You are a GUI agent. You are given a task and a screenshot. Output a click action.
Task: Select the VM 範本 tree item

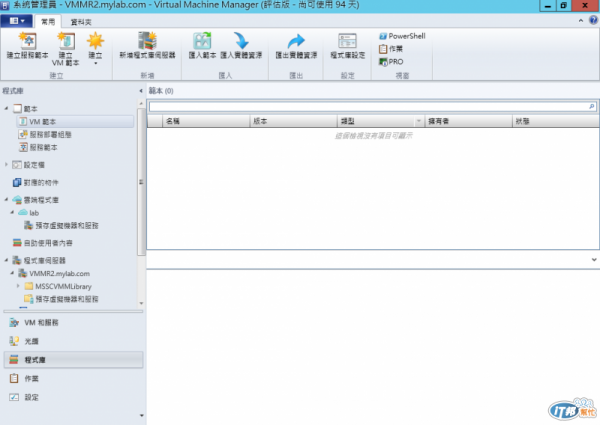76,122
